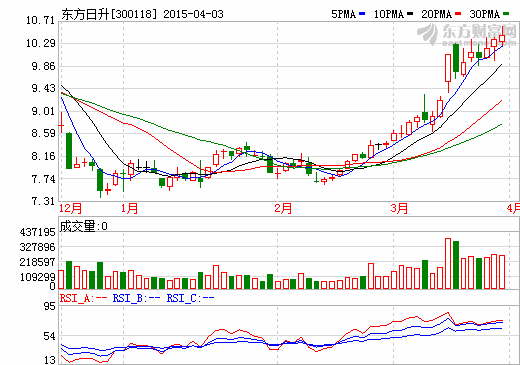The height and width of the screenshot is (365, 520).
Task: Click the 218597 volume axis label
Action: pos(37,262)
